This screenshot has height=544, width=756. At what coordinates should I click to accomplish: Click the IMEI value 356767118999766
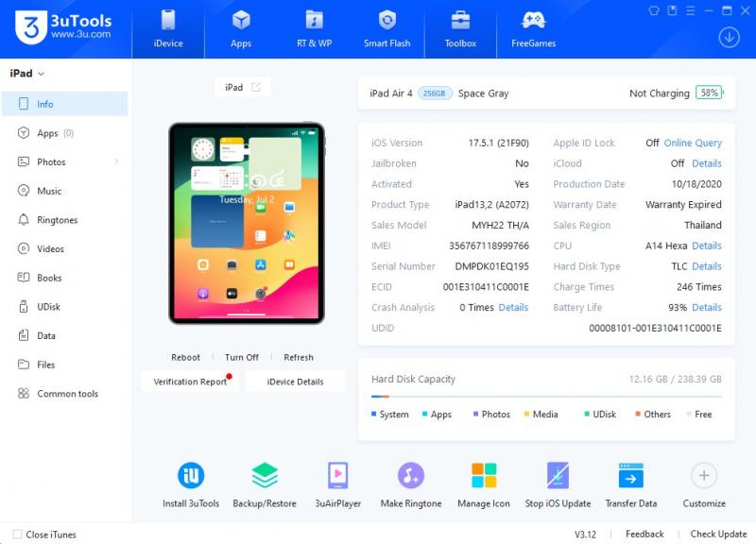(489, 246)
